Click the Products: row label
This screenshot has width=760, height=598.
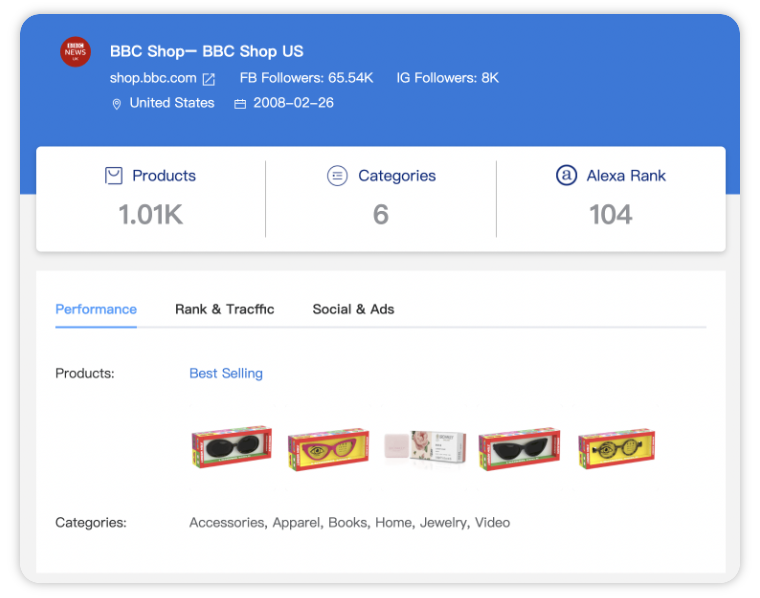(85, 373)
